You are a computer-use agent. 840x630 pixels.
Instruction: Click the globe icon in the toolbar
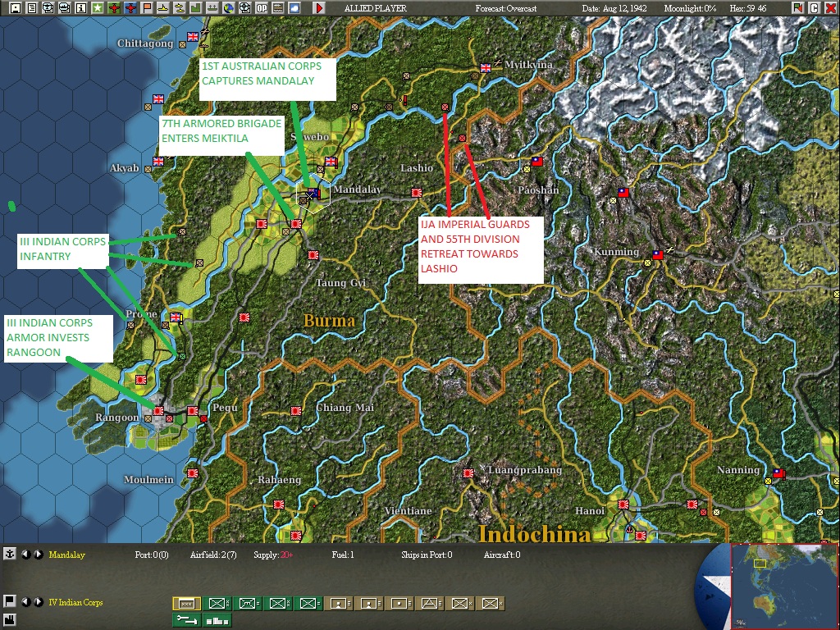pyautogui.click(x=229, y=7)
